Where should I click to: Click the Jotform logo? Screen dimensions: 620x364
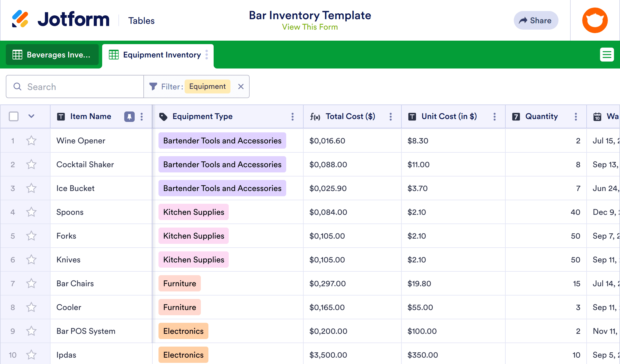61,19
